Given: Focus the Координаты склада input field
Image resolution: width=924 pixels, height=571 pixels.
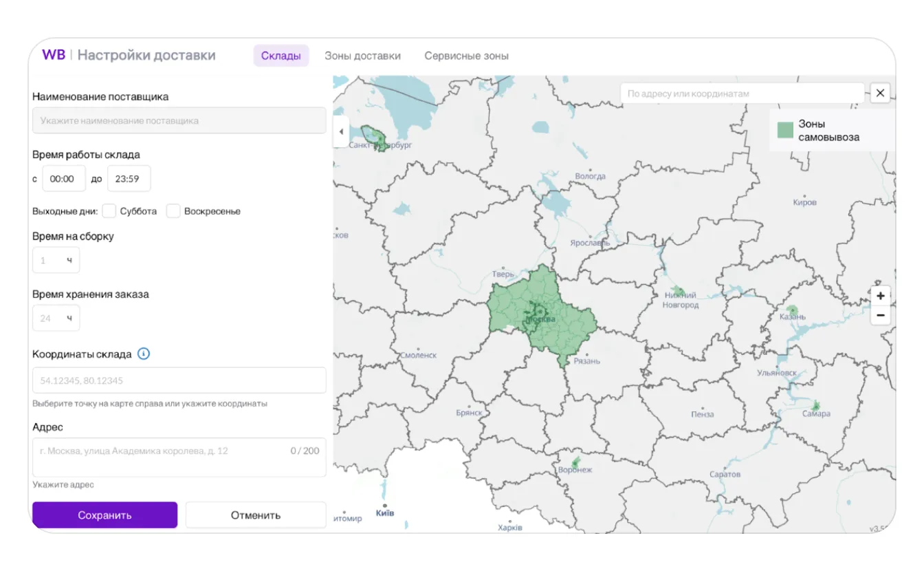Looking at the screenshot, I should click(x=179, y=380).
